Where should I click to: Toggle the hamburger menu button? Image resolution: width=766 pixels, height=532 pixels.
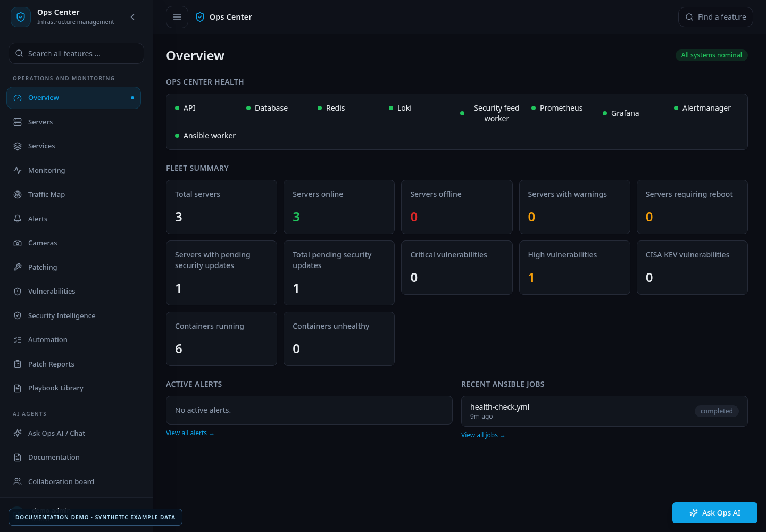pos(177,17)
